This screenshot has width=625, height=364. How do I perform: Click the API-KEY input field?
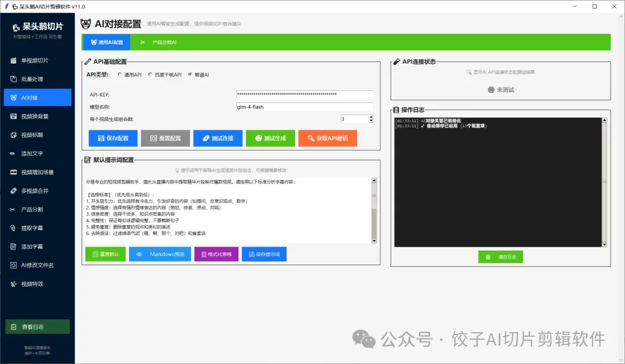(304, 94)
